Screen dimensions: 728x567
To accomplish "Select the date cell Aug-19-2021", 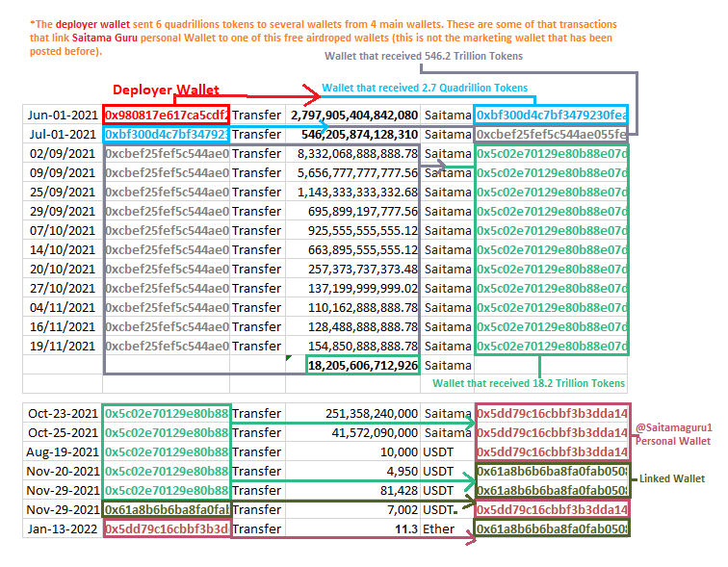I will (63, 451).
